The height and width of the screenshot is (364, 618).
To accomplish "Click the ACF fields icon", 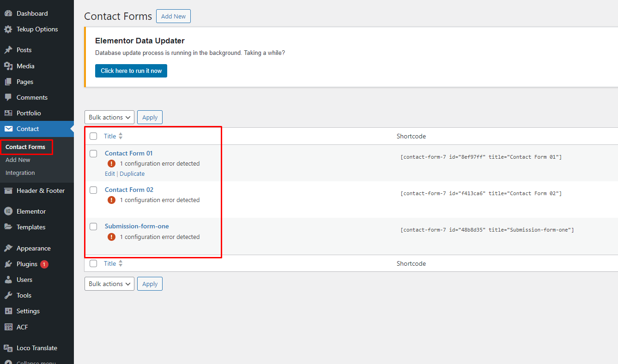I will [x=8, y=327].
